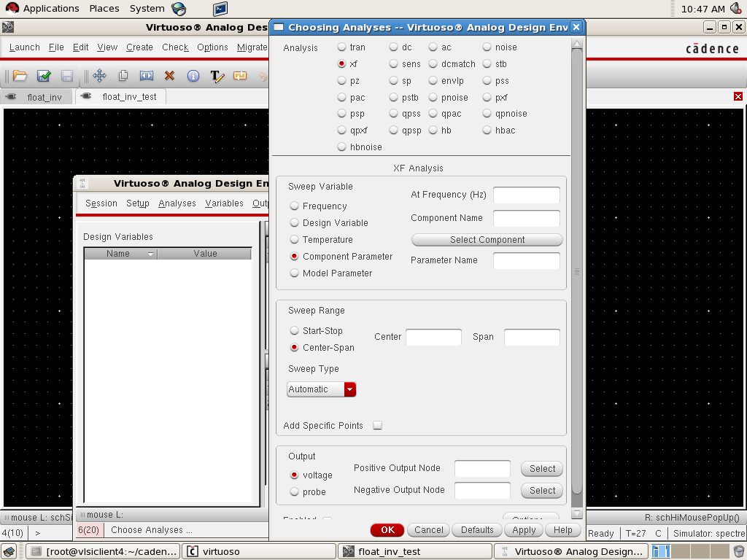Select Start-Stop sweep range
747x560 pixels.
[x=295, y=330]
